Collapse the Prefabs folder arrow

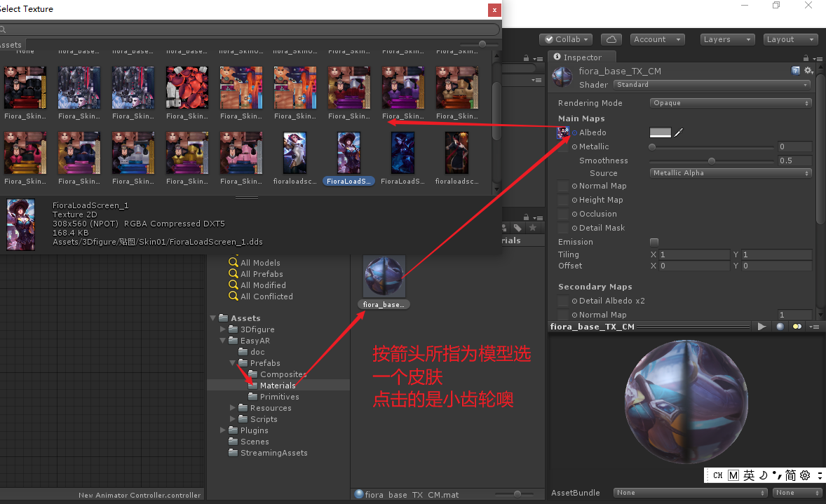coord(232,363)
